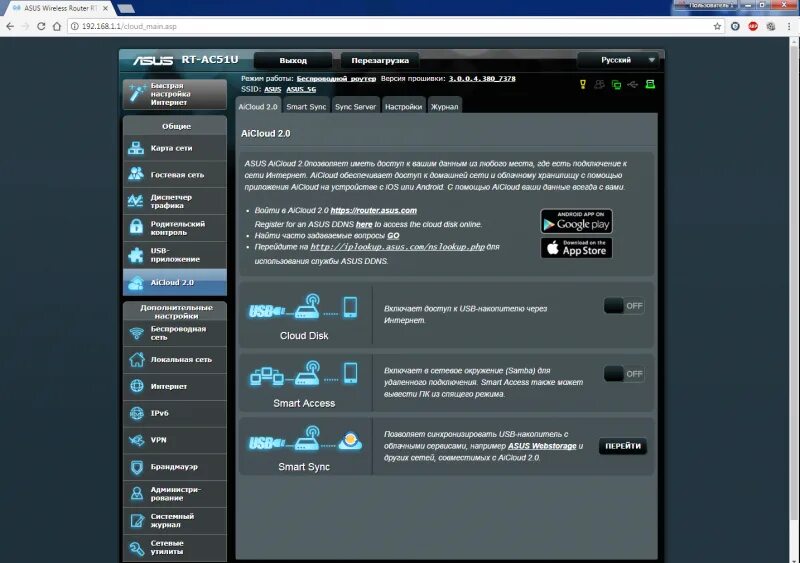Click System Log icon (Системный журнал)

pyautogui.click(x=136, y=520)
